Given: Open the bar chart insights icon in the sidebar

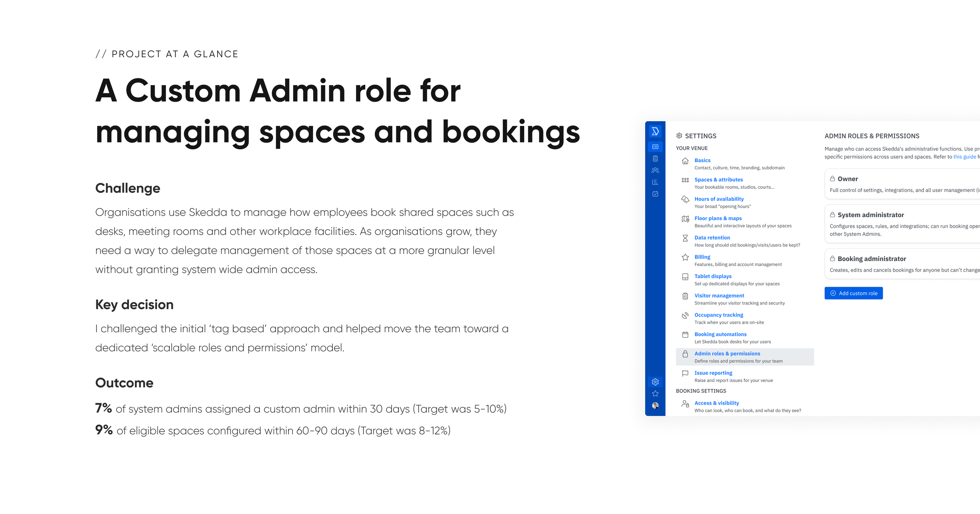Looking at the screenshot, I should click(x=655, y=182).
